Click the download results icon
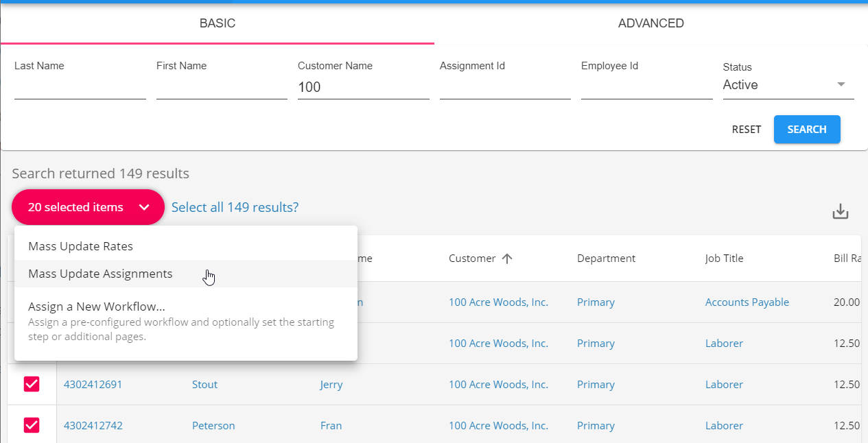 (x=841, y=212)
